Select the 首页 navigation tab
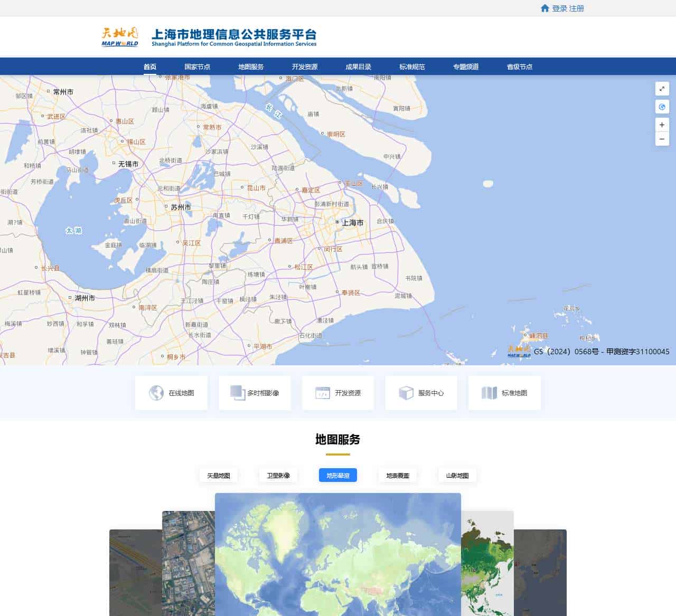Image resolution: width=676 pixels, height=616 pixels. tap(150, 67)
